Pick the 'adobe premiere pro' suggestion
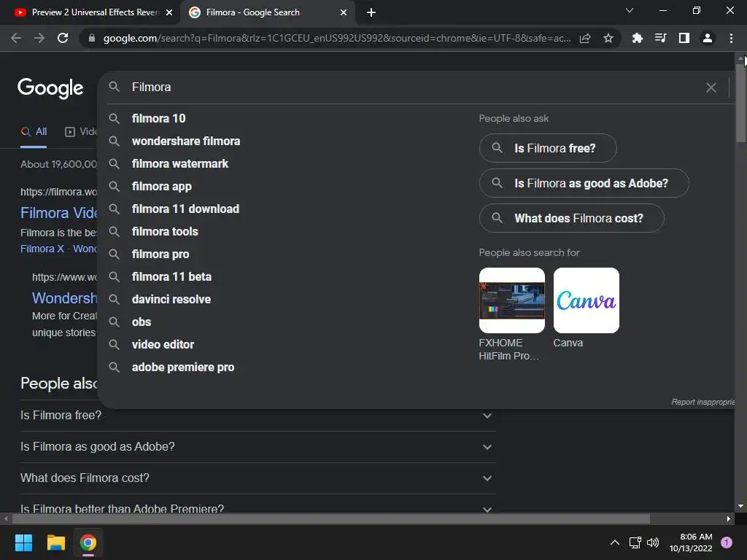 point(183,367)
